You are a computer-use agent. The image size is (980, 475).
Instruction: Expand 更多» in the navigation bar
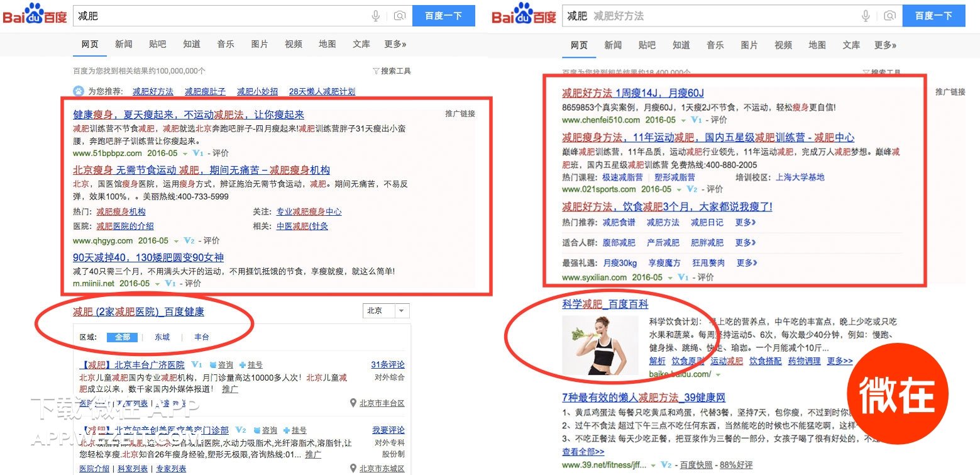click(395, 44)
